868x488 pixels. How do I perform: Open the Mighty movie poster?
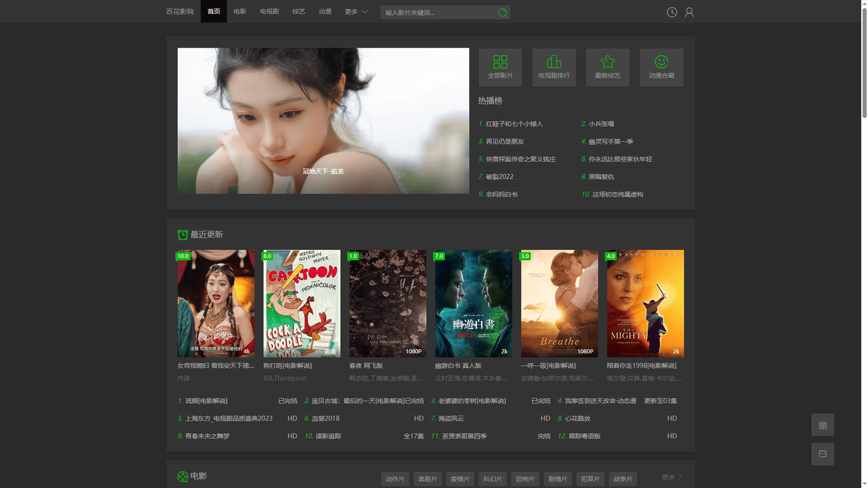tap(646, 304)
